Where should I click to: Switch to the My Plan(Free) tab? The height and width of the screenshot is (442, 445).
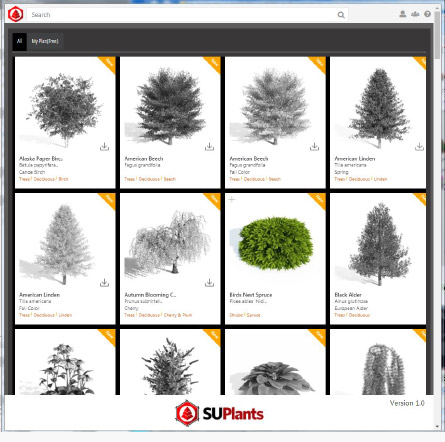45,41
